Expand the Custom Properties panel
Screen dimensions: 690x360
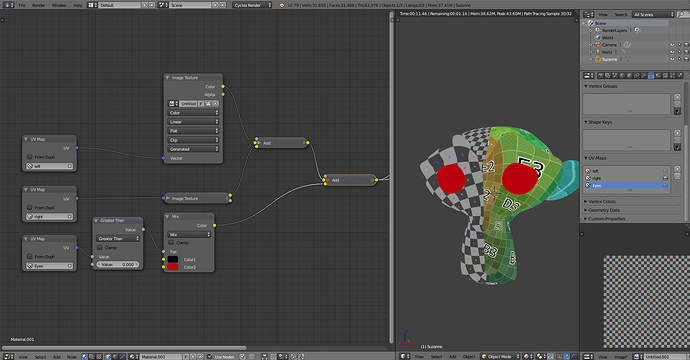586,219
